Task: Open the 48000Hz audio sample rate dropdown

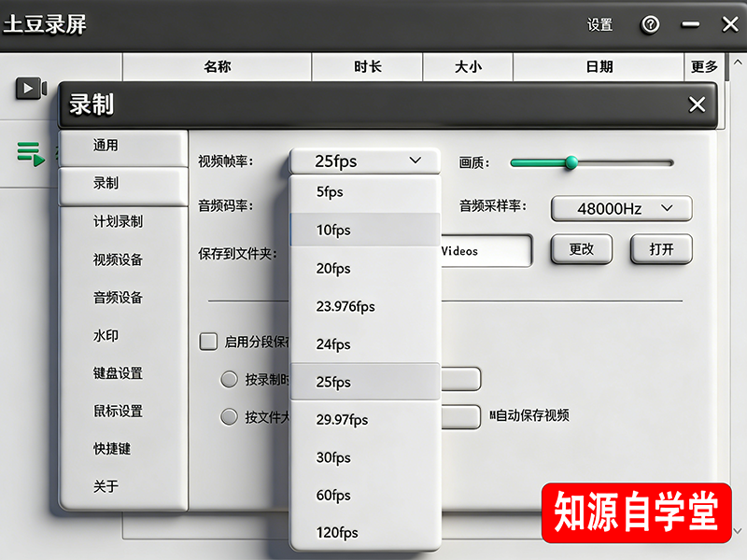Action: 621,208
